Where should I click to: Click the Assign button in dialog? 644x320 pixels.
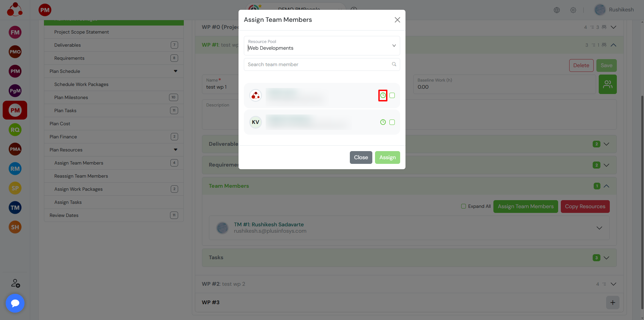coord(387,157)
